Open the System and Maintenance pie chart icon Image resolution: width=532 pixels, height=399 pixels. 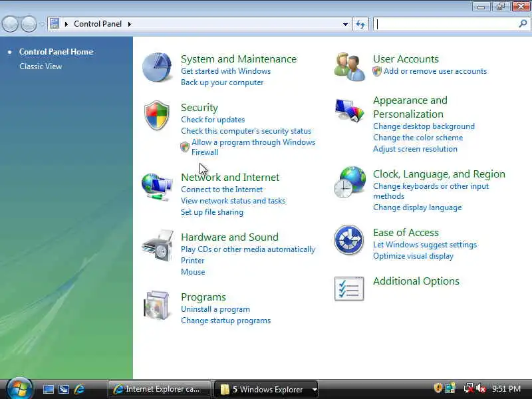point(157,67)
